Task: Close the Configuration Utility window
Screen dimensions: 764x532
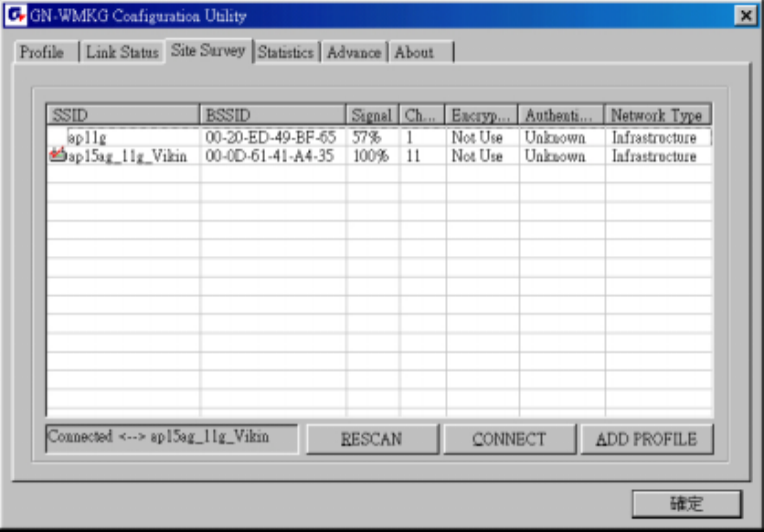Action: point(746,16)
